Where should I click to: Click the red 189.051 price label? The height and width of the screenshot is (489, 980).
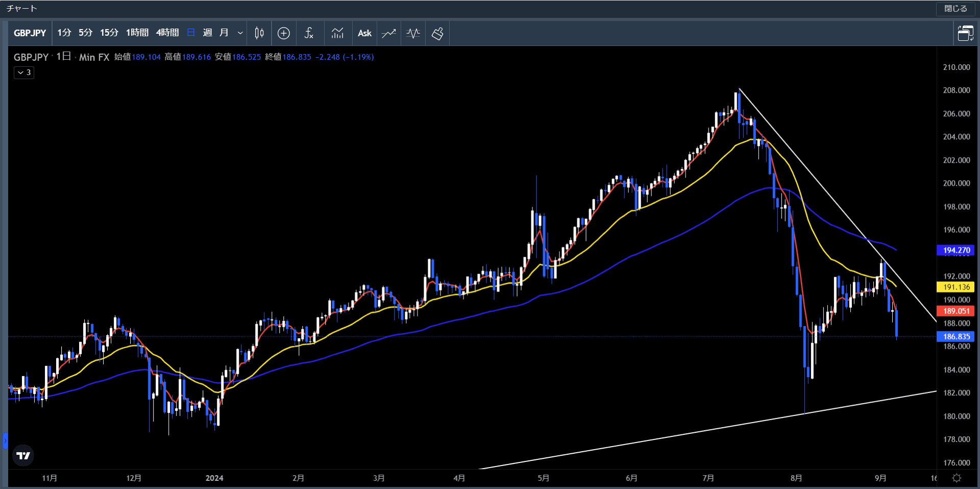click(955, 311)
